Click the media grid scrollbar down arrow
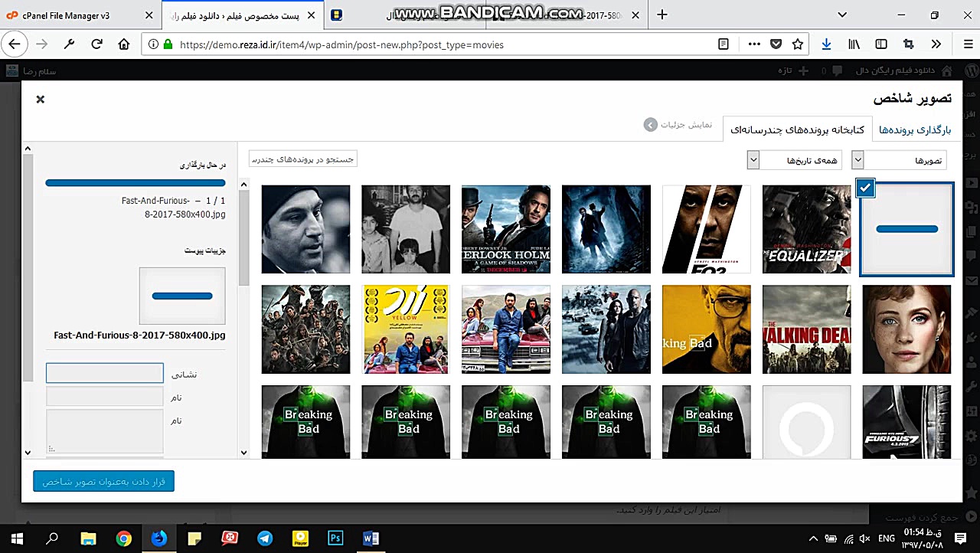 click(x=243, y=453)
